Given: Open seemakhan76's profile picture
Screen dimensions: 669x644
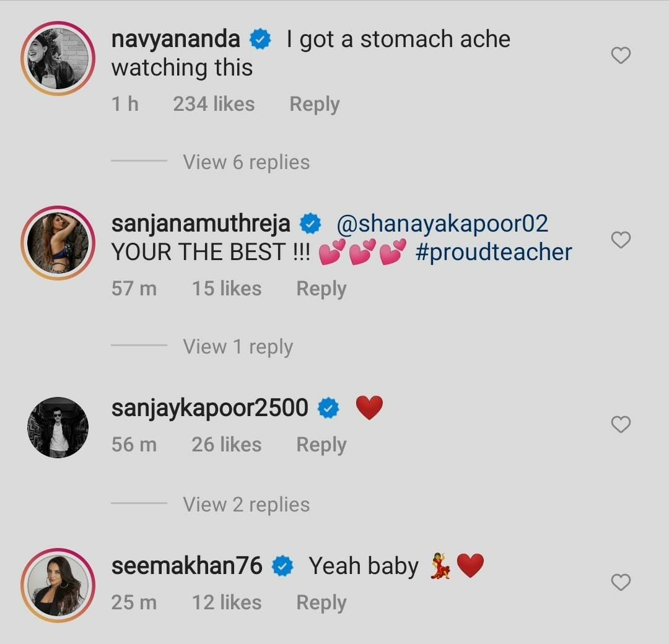Looking at the screenshot, I should [58, 585].
